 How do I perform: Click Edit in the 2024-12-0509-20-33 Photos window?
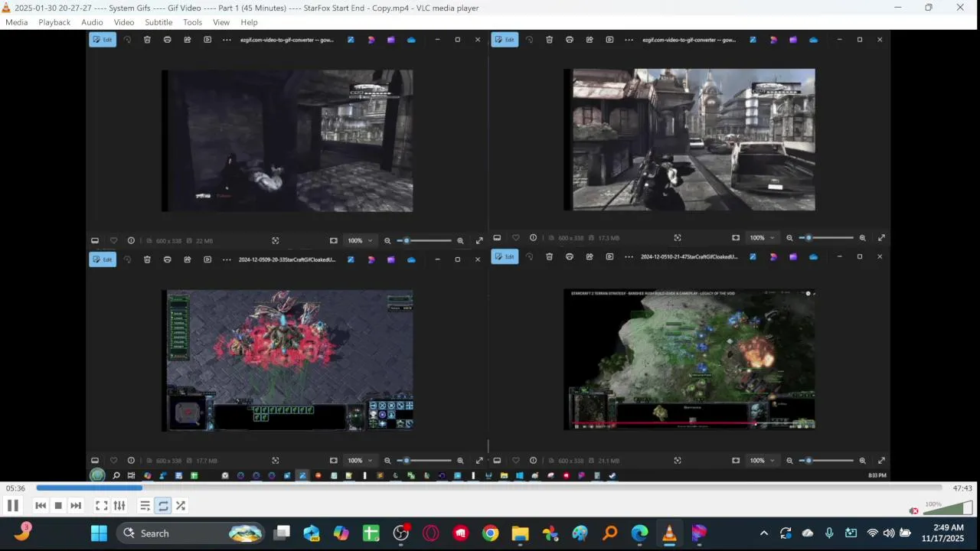pos(103,259)
